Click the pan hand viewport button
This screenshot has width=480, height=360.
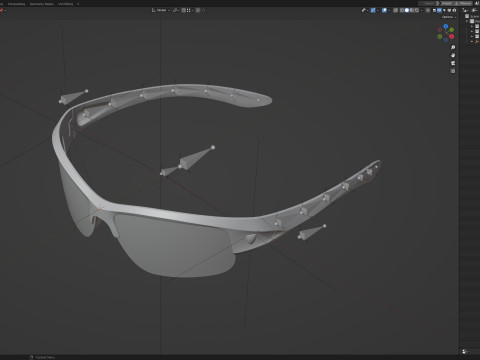click(x=453, y=55)
